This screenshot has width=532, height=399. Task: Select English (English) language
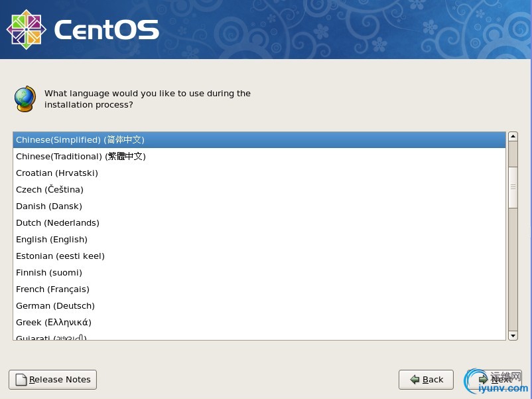(259, 240)
